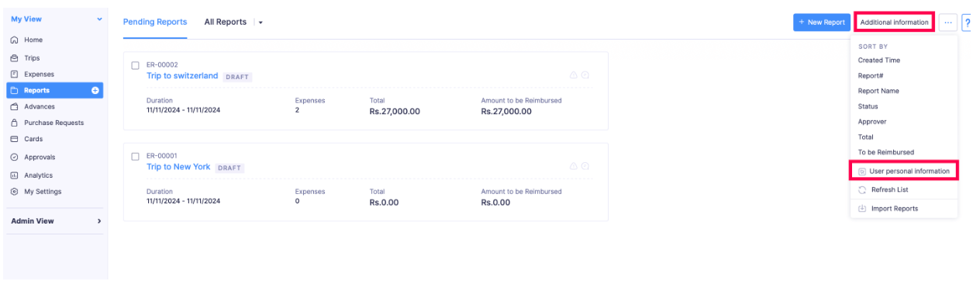The image size is (980, 281).
Task: Open My Settings gear icon
Action: (14, 192)
